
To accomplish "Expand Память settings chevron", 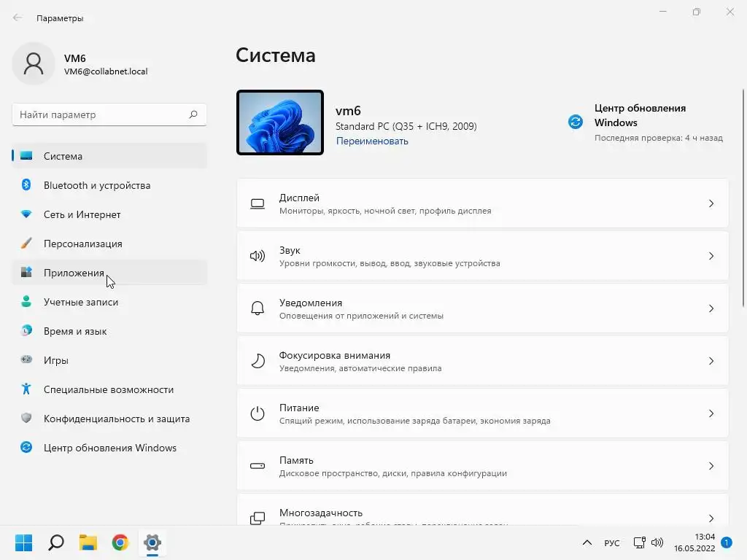I will (x=711, y=466).
